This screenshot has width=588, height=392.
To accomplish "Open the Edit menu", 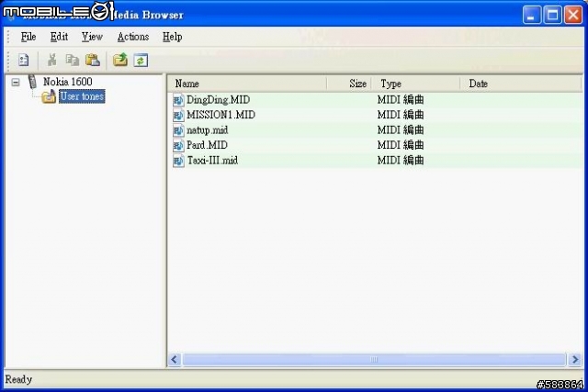I will click(59, 37).
